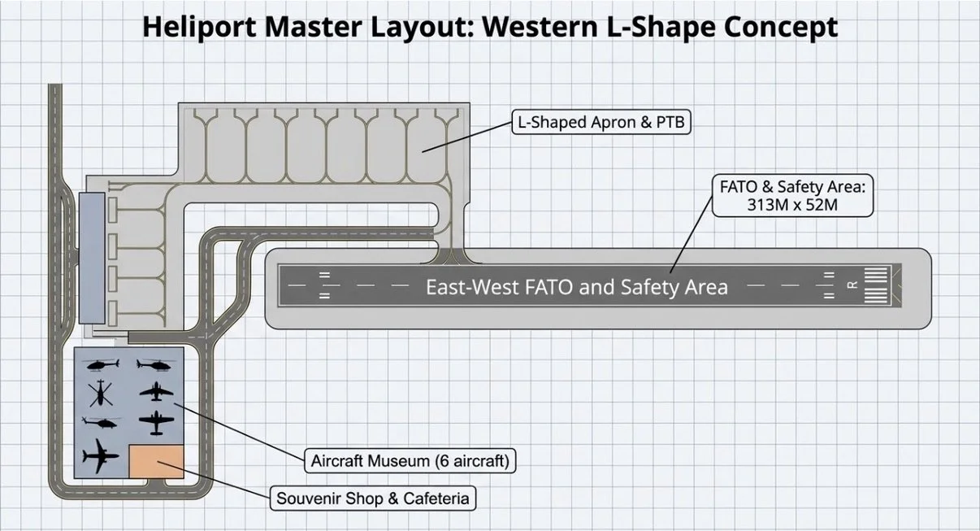Select the blue passenger terminal building
This screenshot has height=531, width=980.
(x=90, y=257)
